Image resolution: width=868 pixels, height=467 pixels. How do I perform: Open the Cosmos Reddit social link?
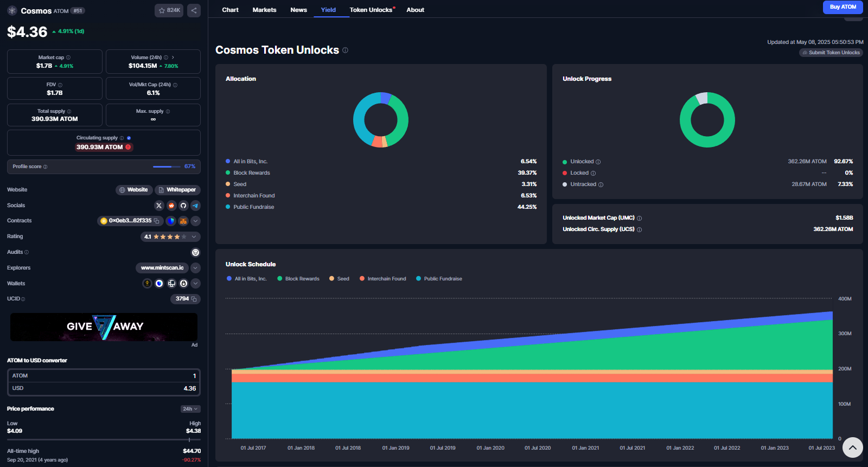[171, 206]
